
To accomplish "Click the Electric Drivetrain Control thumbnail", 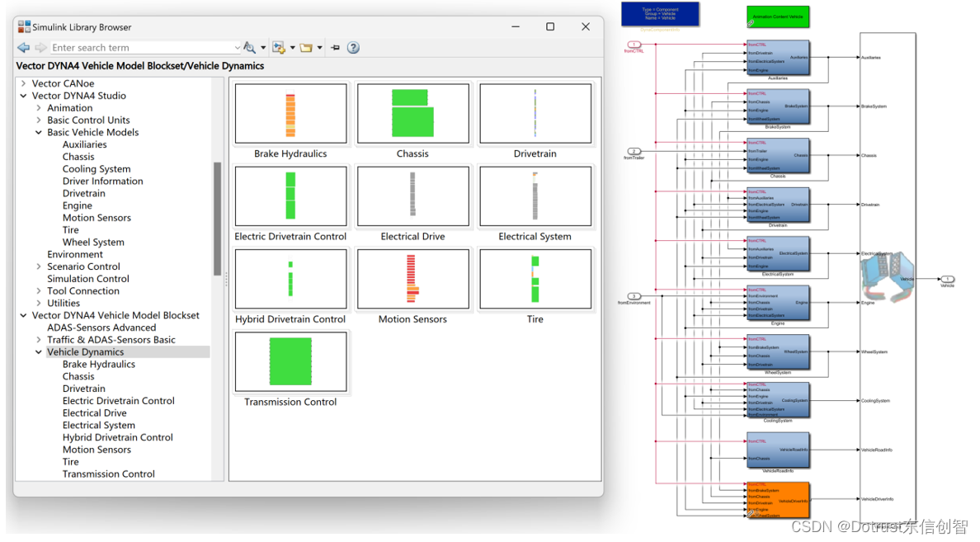I will [x=290, y=196].
